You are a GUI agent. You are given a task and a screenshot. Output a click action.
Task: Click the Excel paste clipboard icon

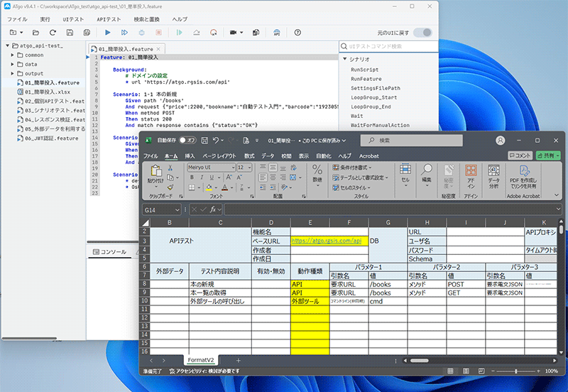[156, 171]
